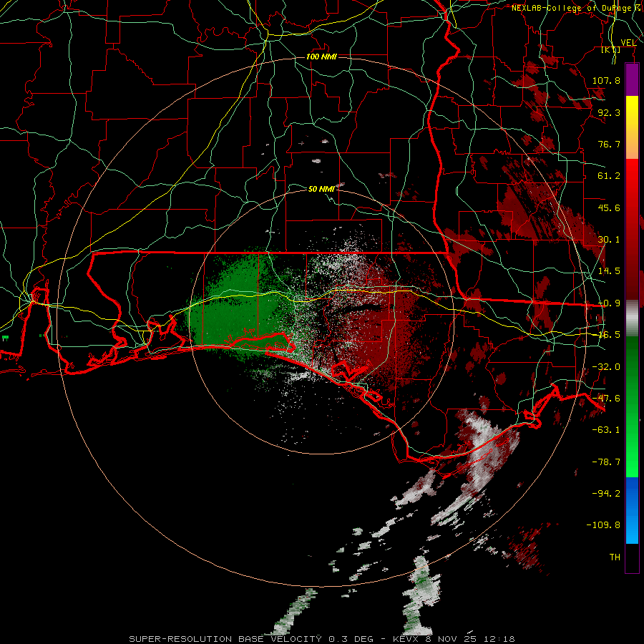The image size is (644, 644).
Task: Click the yellow-orange segment of velocity color bar
Action: [x=632, y=127]
